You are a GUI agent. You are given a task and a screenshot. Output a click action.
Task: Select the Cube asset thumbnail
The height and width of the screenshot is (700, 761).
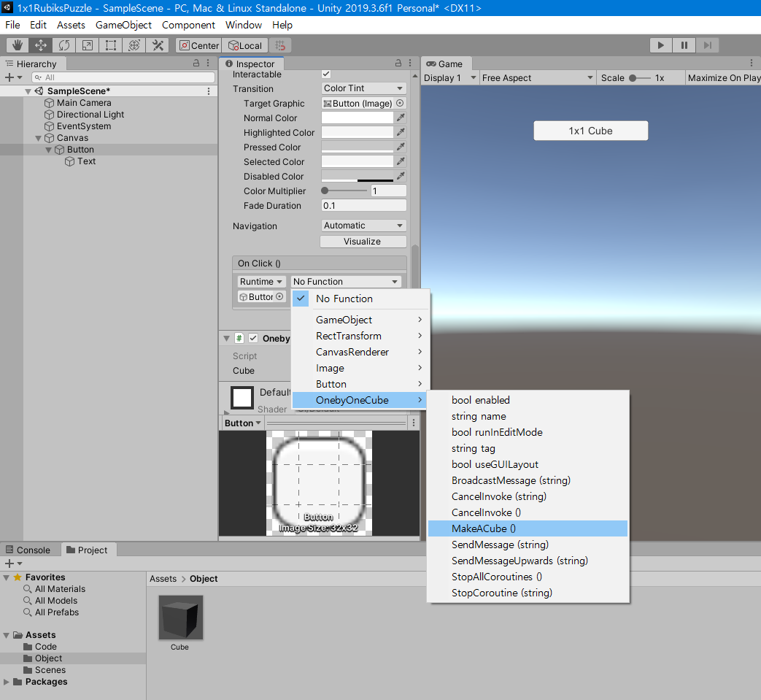tap(180, 618)
